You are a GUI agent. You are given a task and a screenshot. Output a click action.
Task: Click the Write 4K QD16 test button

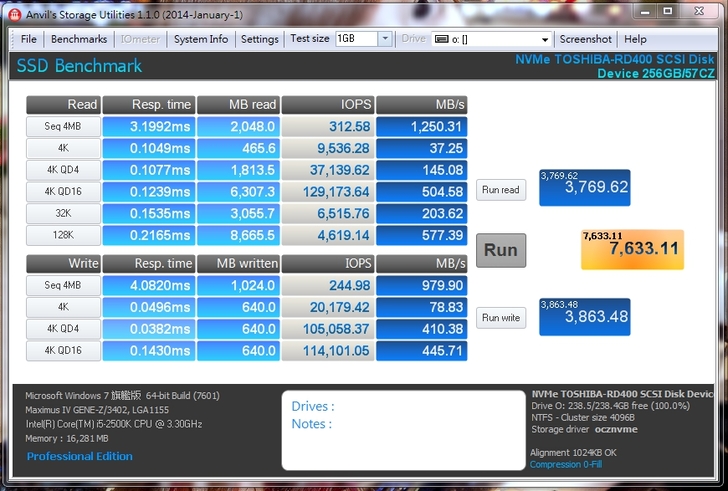[63, 351]
